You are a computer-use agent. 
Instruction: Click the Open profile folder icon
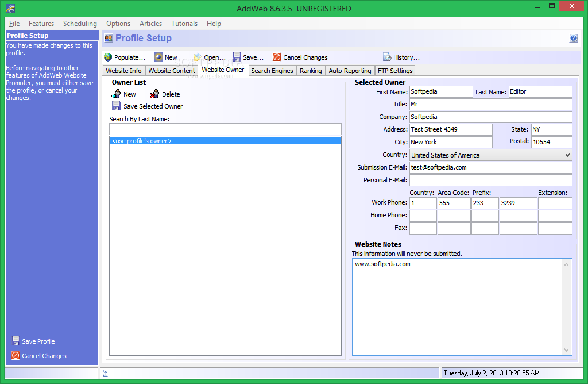click(x=198, y=57)
